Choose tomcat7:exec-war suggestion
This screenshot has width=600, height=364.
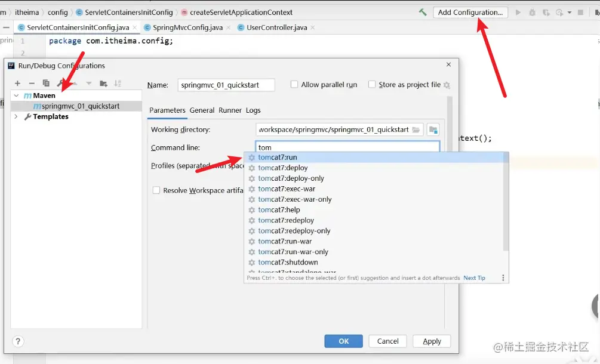pos(375,189)
